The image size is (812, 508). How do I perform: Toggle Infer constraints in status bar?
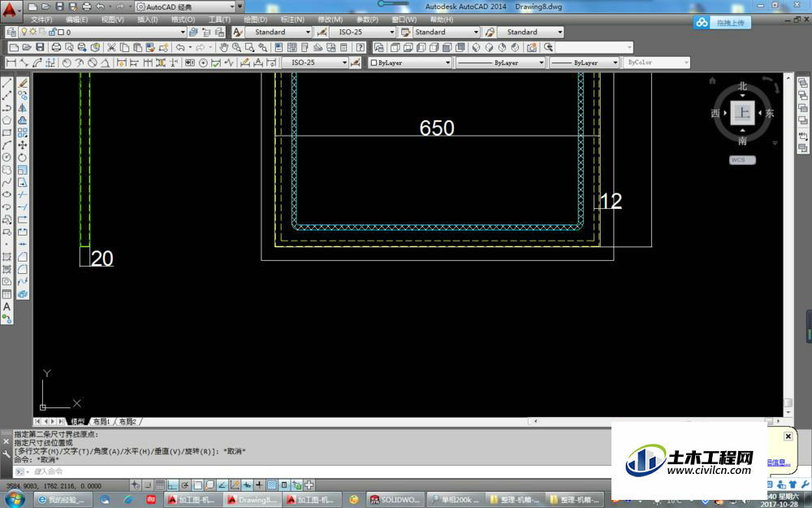pos(135,485)
